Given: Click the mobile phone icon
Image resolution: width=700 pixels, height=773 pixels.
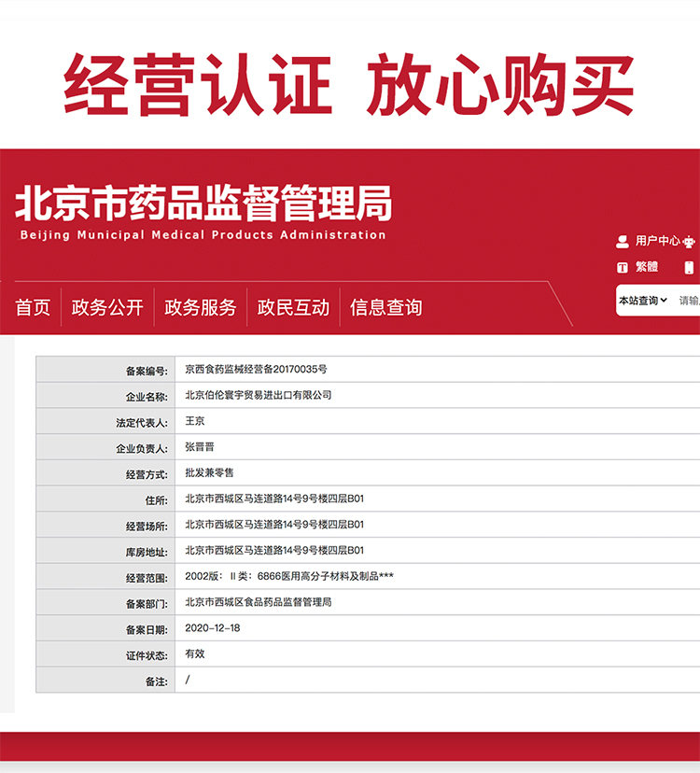Looking at the screenshot, I should [x=690, y=267].
